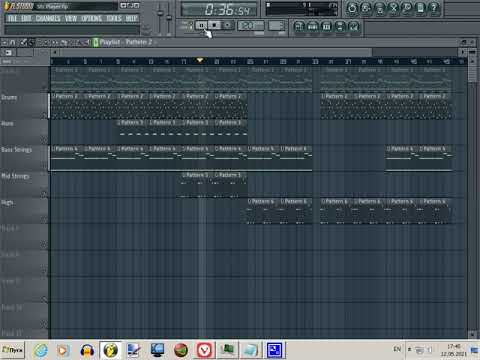Open clip menu of first Pattern 6 clip
Viewport: 480px width, 360px height.
point(249,201)
